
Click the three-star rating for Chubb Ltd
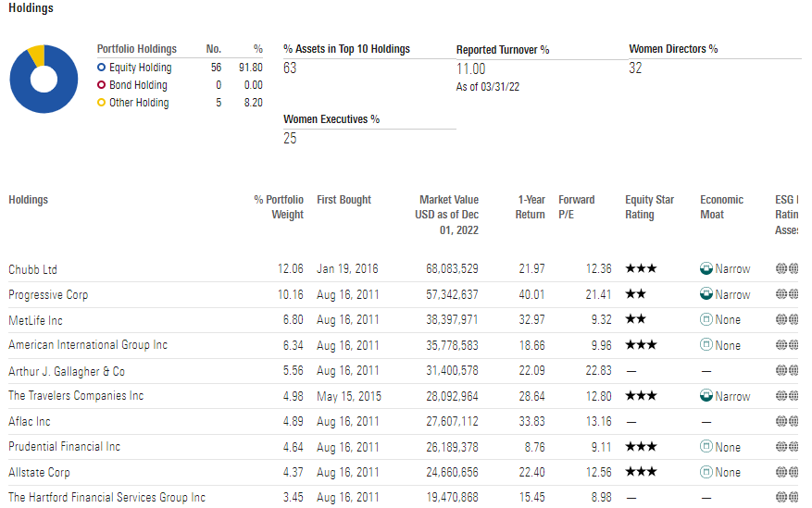(x=641, y=268)
